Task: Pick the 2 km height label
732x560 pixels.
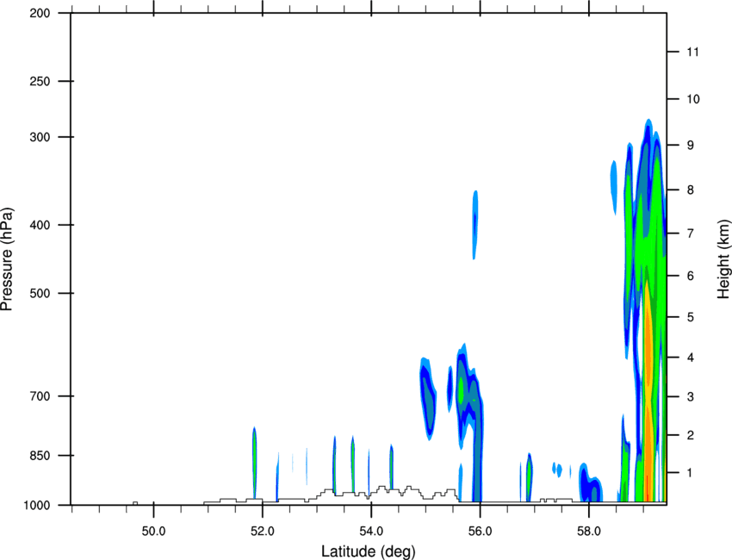Action: click(x=691, y=435)
